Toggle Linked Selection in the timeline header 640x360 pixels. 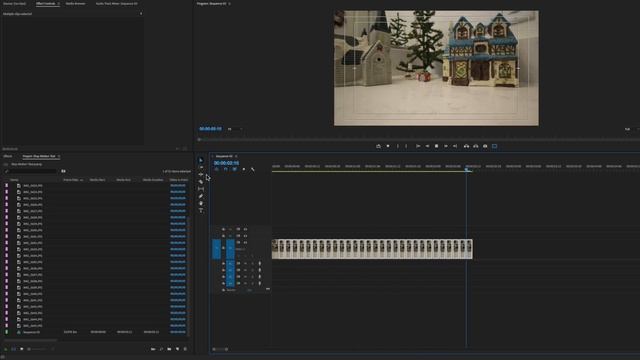(x=234, y=169)
